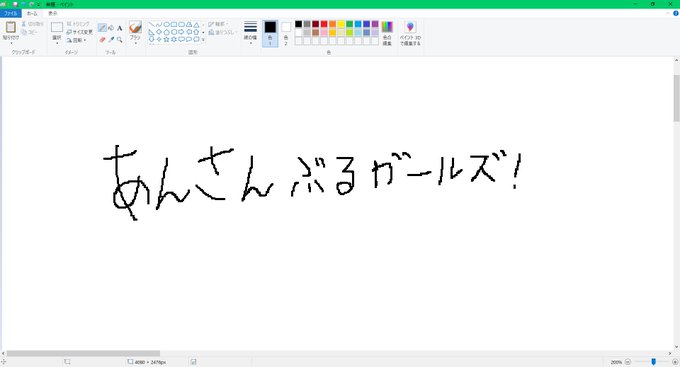Choose the Right arrow shape
Viewport: 680px width, 367px height.
click(x=181, y=32)
